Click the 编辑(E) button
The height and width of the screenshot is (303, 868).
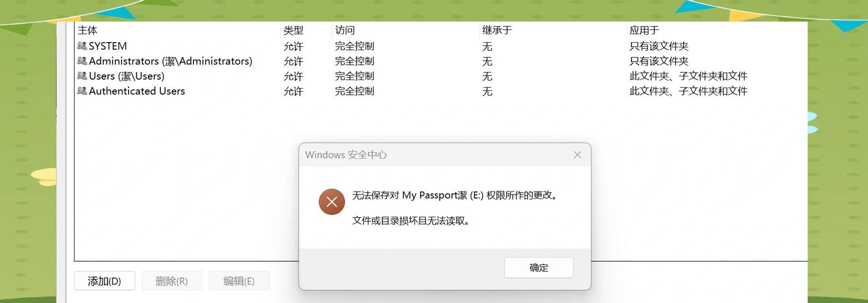click(x=239, y=281)
